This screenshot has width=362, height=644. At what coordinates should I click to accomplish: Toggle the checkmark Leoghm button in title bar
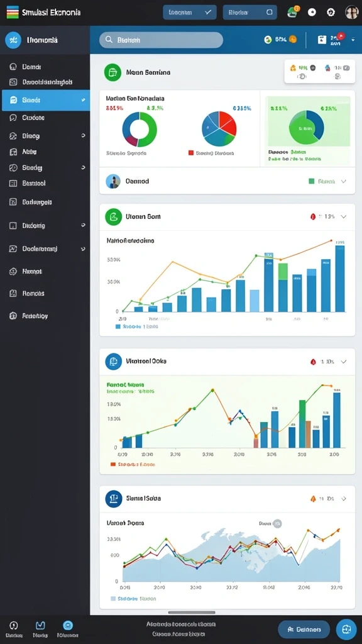[x=190, y=13]
